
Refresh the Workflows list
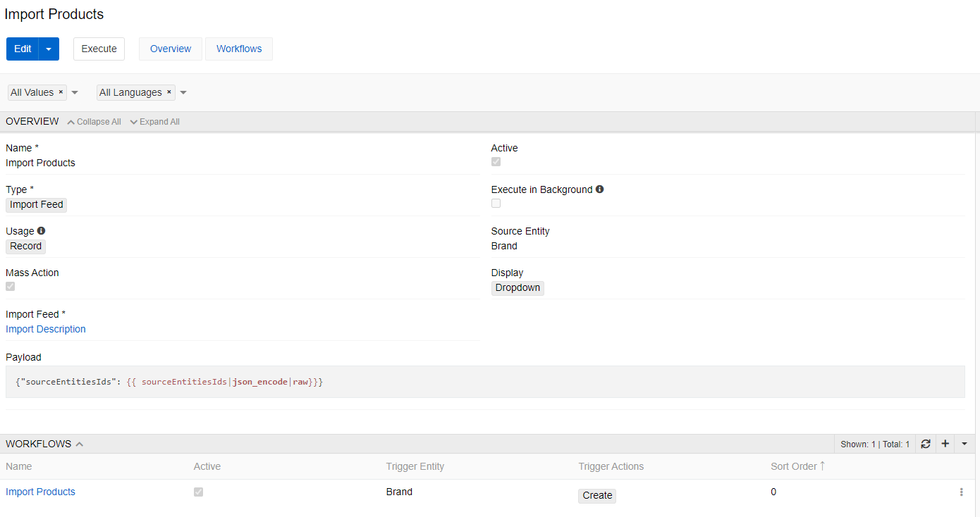926,444
